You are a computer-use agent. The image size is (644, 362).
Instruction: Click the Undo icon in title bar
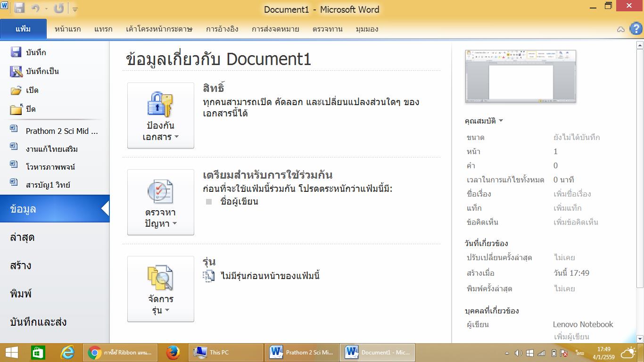(35, 8)
